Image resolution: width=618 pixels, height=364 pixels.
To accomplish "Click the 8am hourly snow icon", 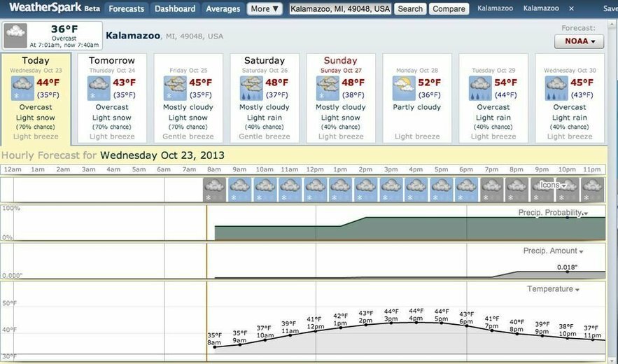I will tap(214, 190).
